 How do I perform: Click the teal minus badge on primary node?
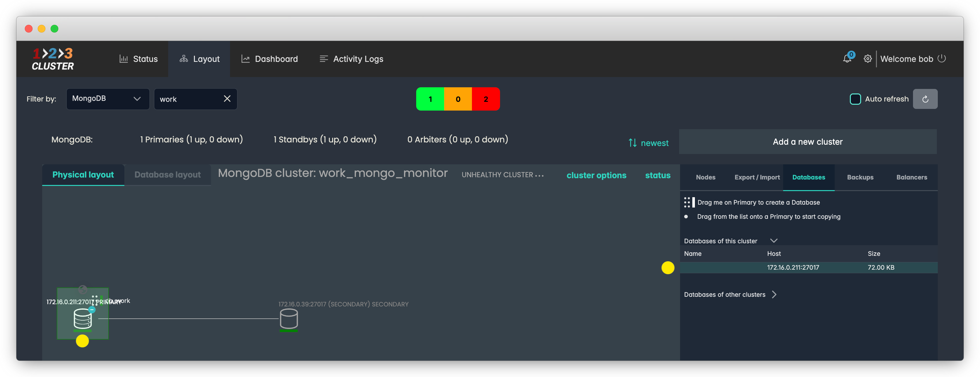tap(92, 310)
